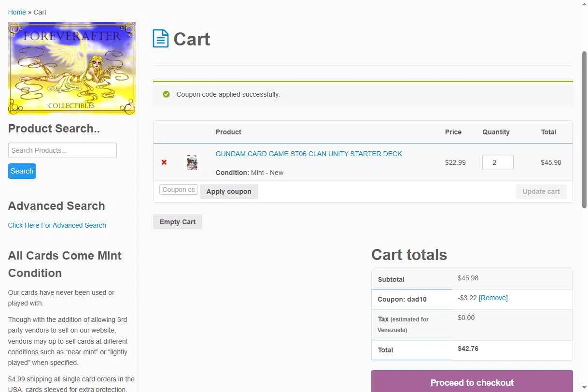Click the blue Search button
Screen dimensions: 588x392
(x=22, y=171)
